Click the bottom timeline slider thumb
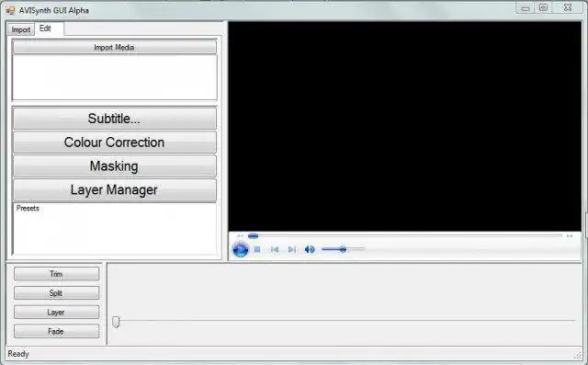The image size is (588, 365). (116, 322)
